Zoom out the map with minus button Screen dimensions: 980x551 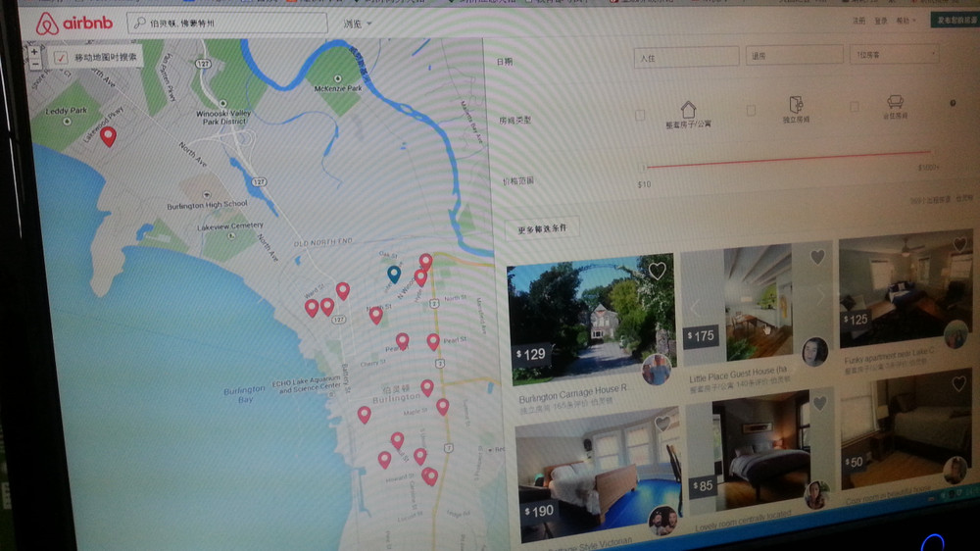pyautogui.click(x=35, y=64)
